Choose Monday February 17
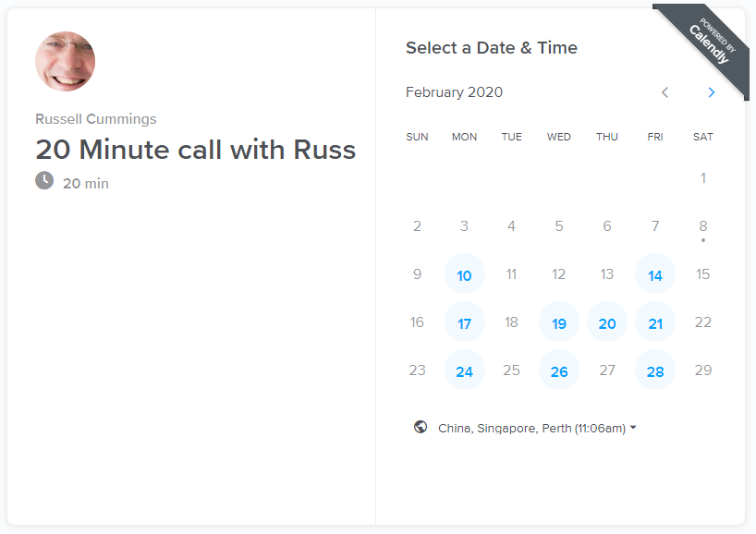Screen dimensions: 756x534 464,322
